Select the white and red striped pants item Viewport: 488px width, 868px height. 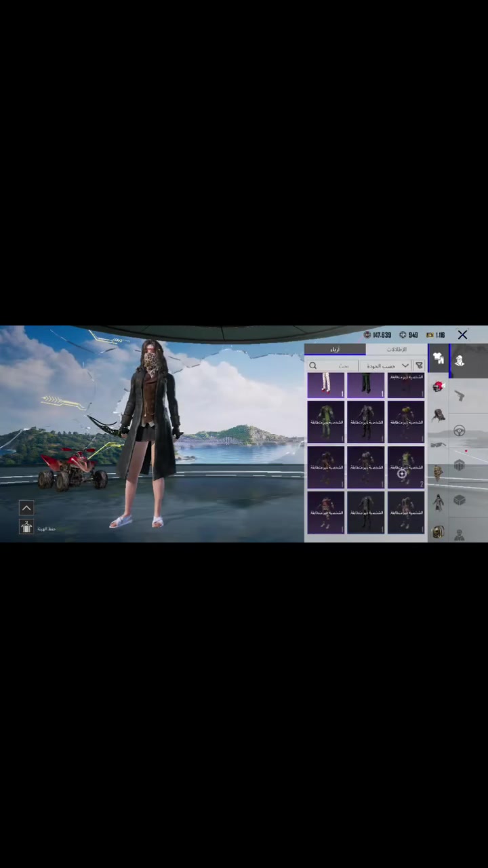point(326,385)
